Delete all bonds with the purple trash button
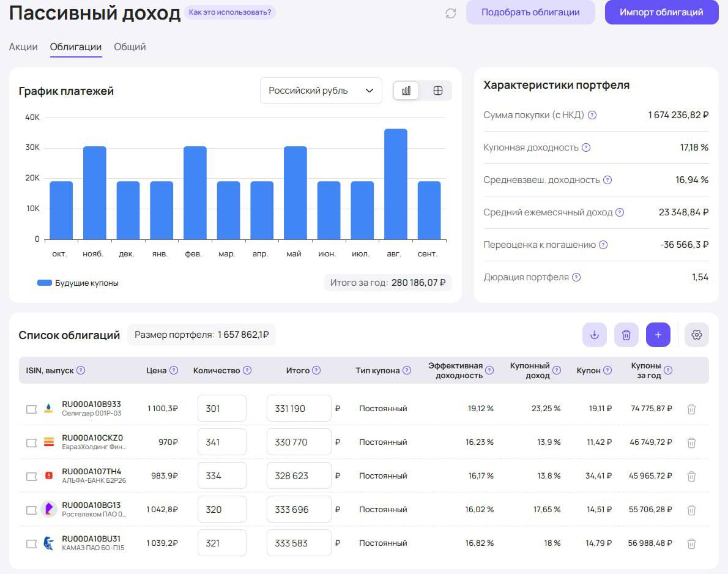 (x=626, y=335)
